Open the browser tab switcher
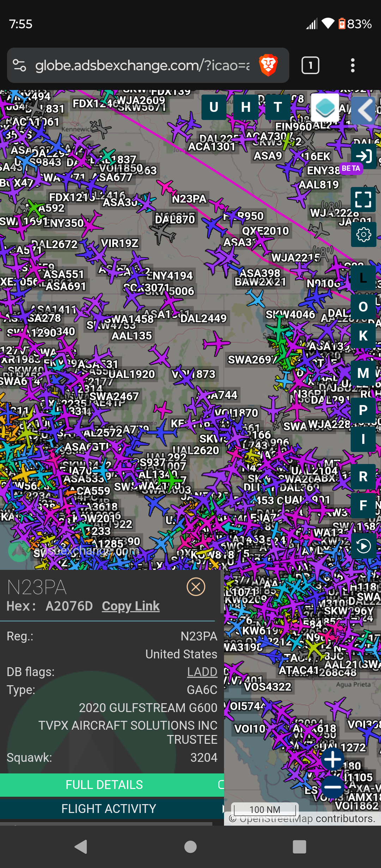381x868 pixels. coord(310,65)
